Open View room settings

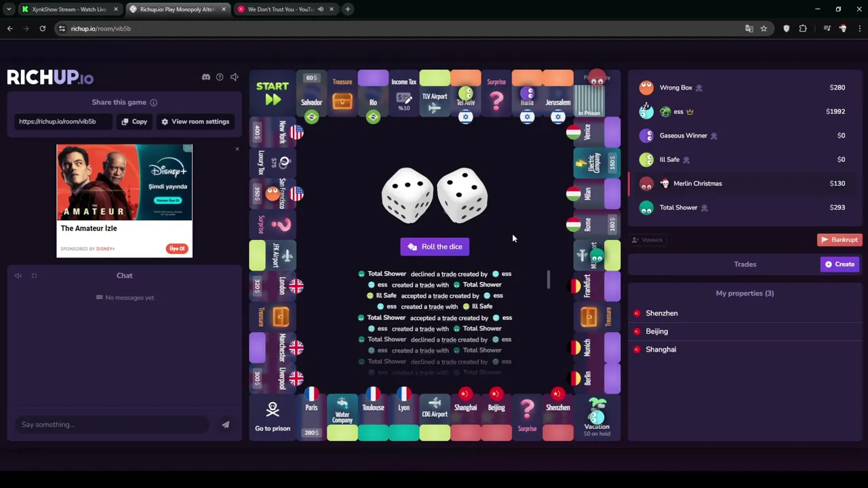click(195, 121)
